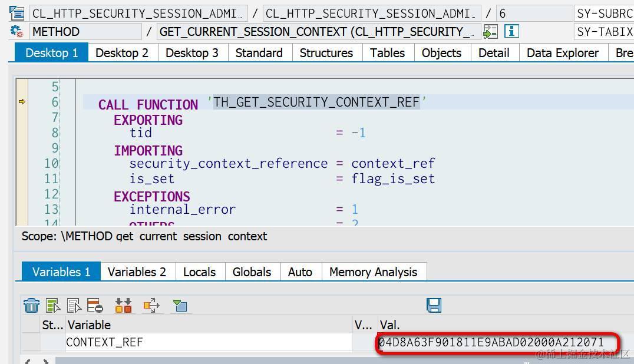Image resolution: width=634 pixels, height=364 pixels.
Task: Click the blue save diskette icon
Action: [x=434, y=306]
